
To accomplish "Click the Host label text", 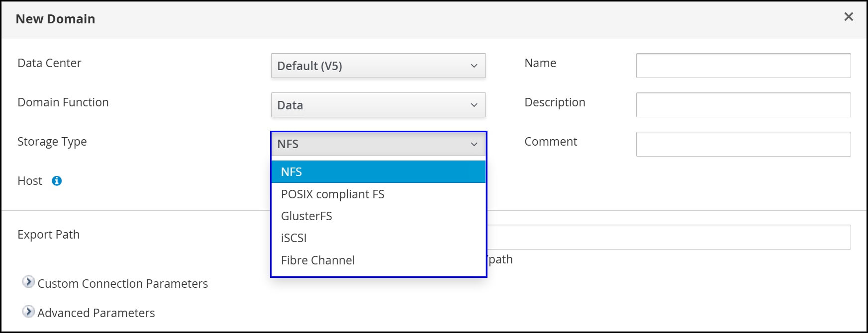I will click(x=30, y=181).
